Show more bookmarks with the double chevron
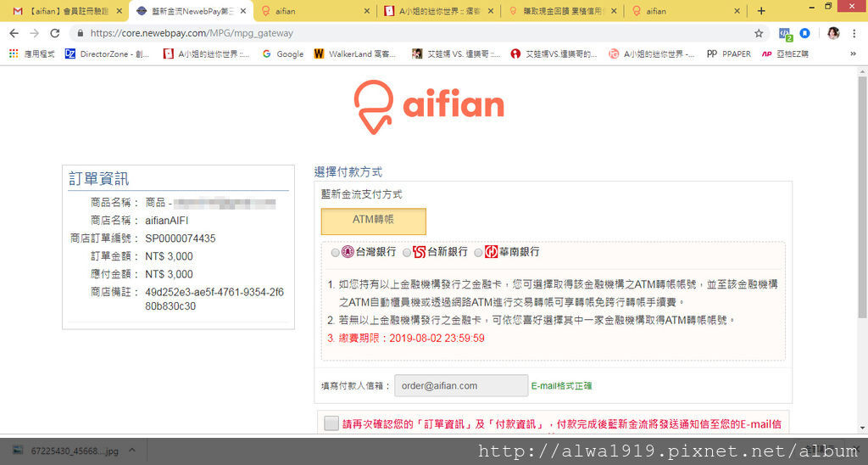This screenshot has width=868, height=465. click(x=853, y=53)
